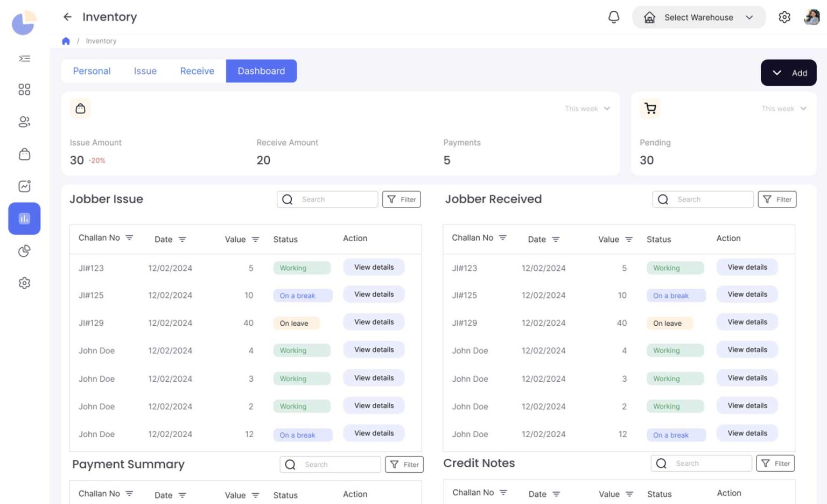827x504 pixels.
Task: Expand This week filter on Issue Amount card
Action: tap(587, 108)
